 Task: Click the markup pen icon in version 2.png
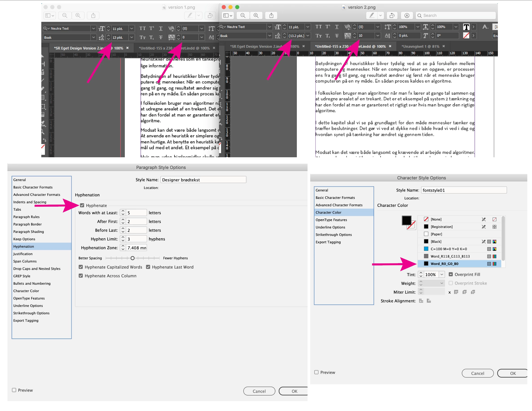click(x=372, y=15)
